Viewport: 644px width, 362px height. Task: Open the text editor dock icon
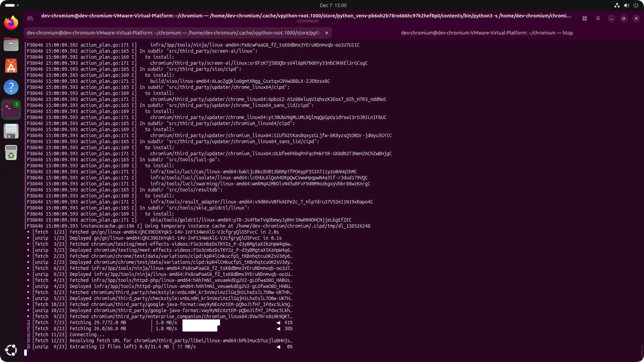tap(11, 131)
